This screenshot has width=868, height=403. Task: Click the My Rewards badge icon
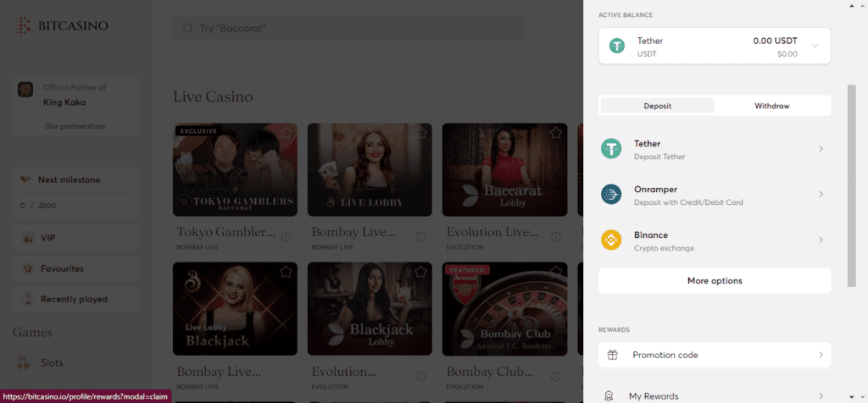point(609,396)
